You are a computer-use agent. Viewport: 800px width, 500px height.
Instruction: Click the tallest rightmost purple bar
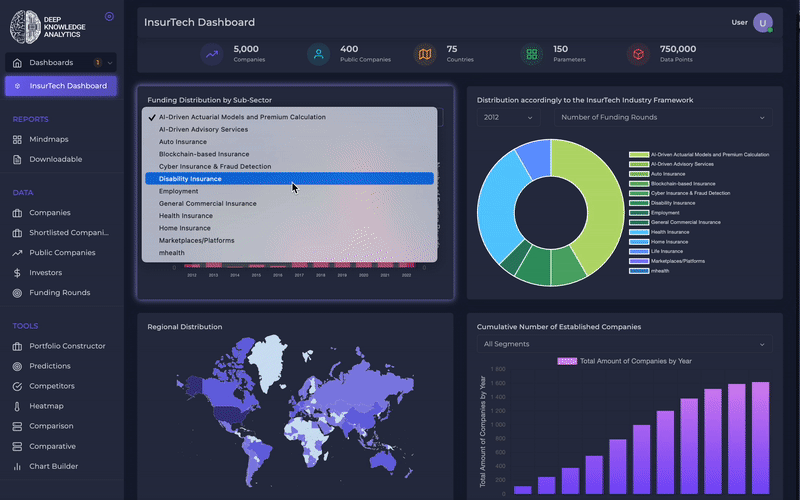coord(760,438)
